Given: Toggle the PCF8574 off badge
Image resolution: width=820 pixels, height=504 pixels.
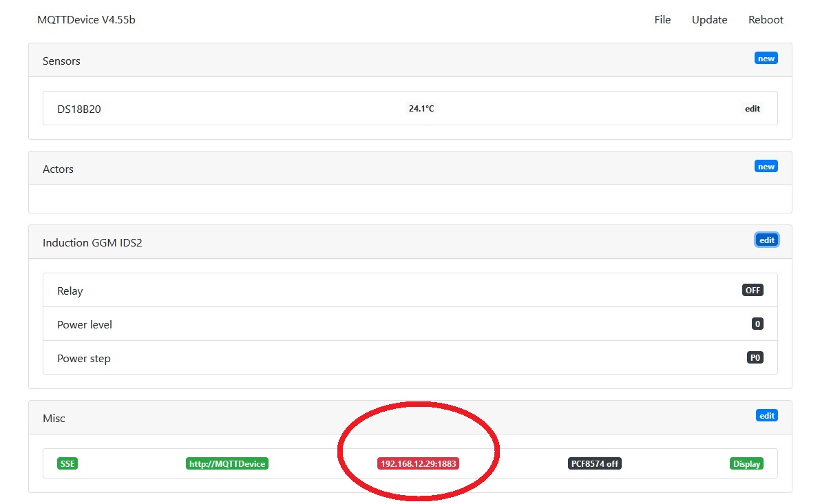Looking at the screenshot, I should pos(594,464).
